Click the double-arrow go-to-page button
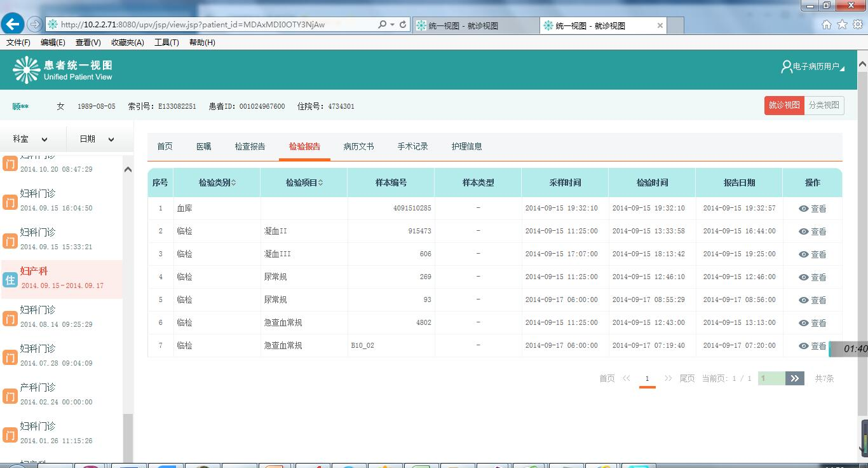 point(794,378)
